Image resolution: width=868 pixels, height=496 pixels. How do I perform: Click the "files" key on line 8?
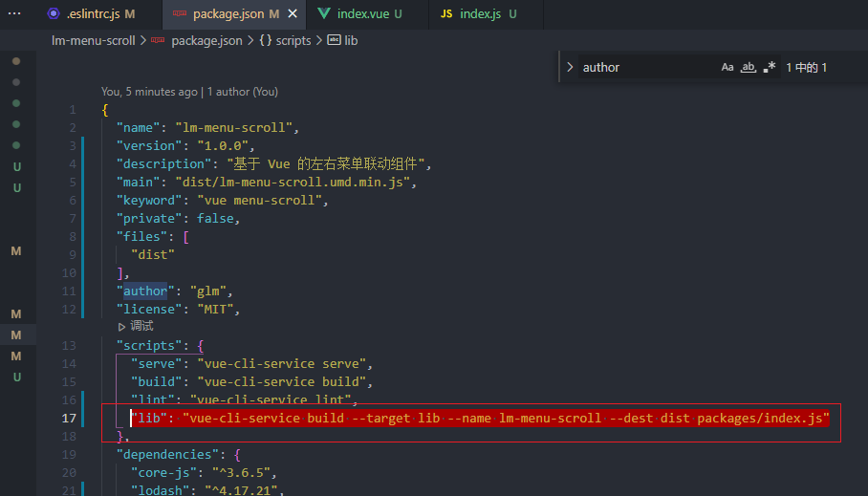coord(141,236)
